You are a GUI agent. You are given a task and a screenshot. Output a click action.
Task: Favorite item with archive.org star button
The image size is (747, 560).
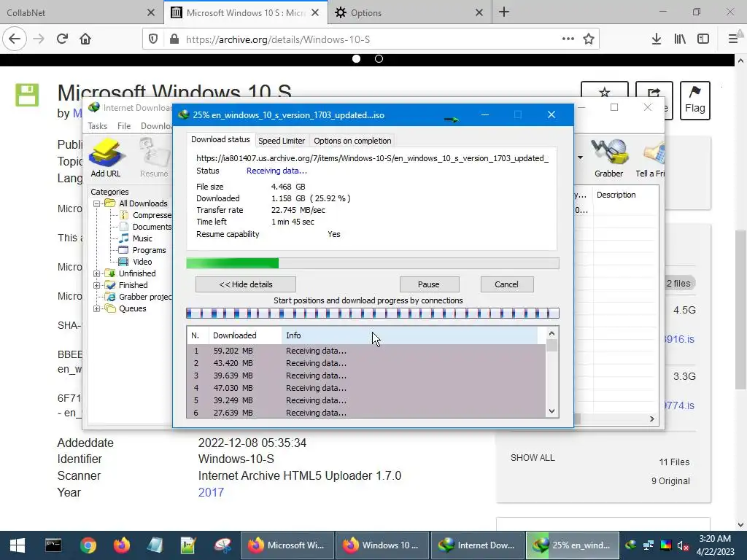(x=605, y=91)
